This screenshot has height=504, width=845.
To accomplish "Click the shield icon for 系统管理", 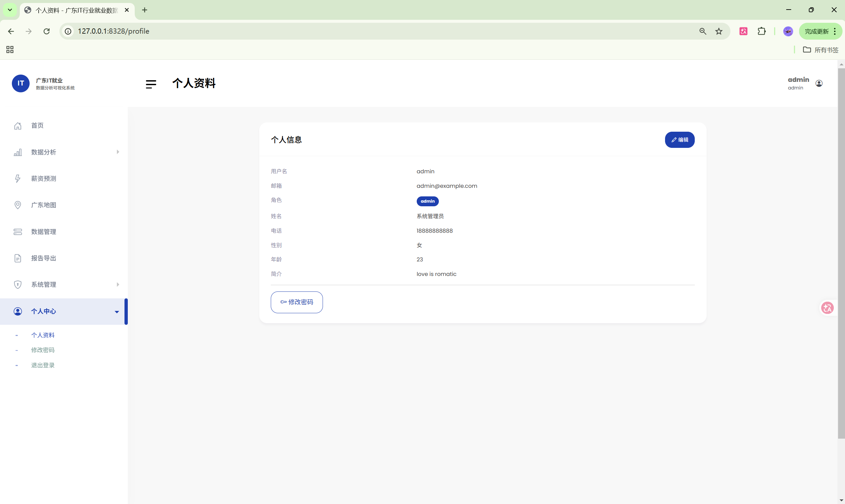I will click(18, 285).
